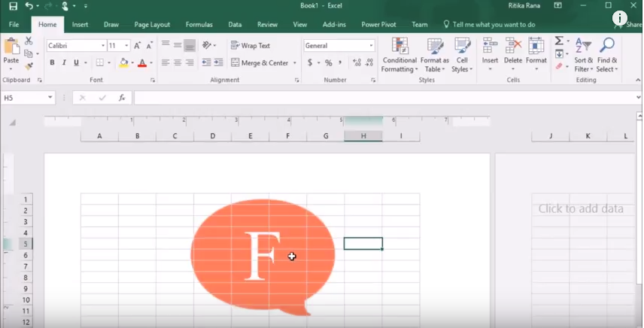Click the Comma Style icon

[340, 62]
